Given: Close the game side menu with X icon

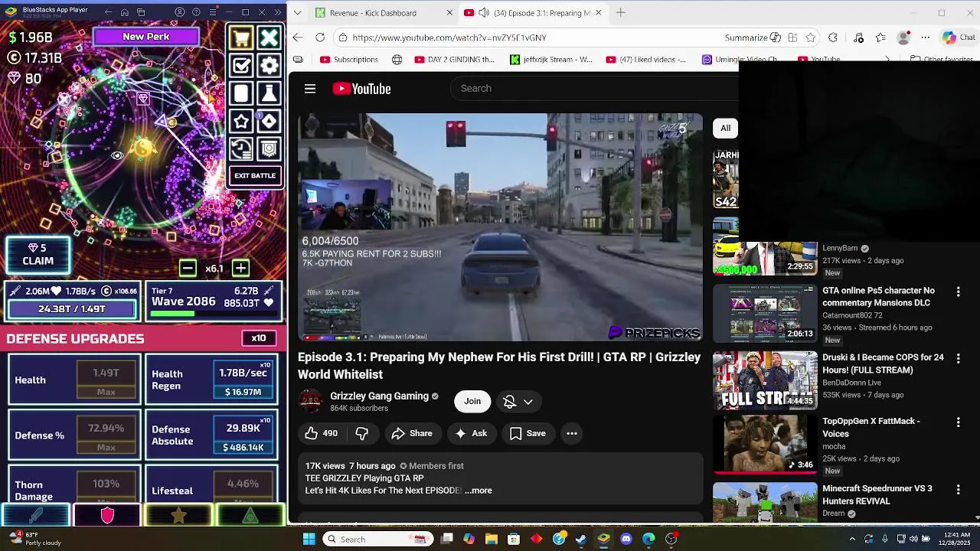Looking at the screenshot, I should [269, 37].
